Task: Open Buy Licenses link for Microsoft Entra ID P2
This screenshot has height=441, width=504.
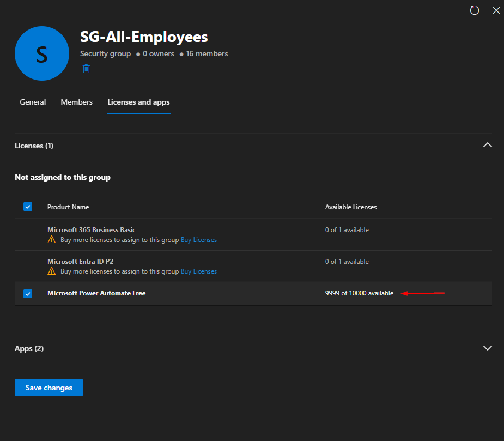Action: coord(199,271)
